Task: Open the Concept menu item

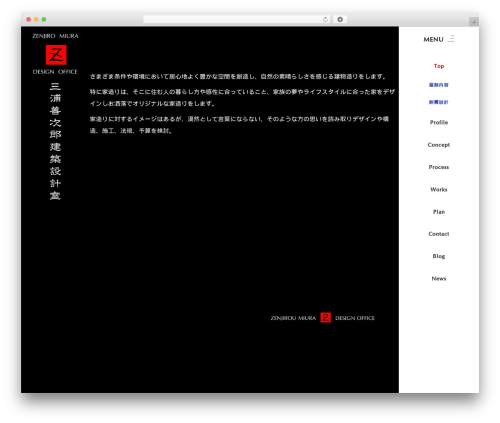Action: coord(439,145)
